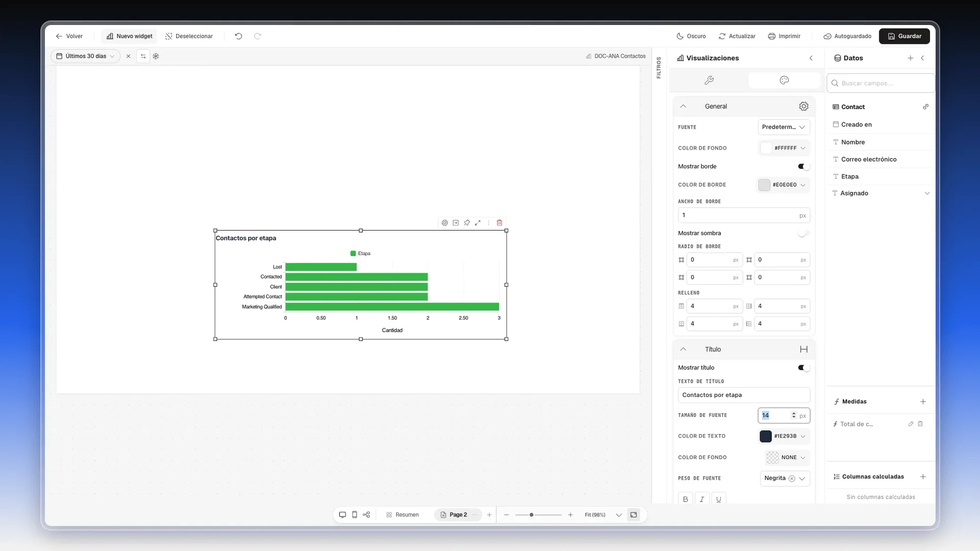Screen dimensions: 980x551
Task: Switch to desktop view icon
Action: [x=342, y=515]
